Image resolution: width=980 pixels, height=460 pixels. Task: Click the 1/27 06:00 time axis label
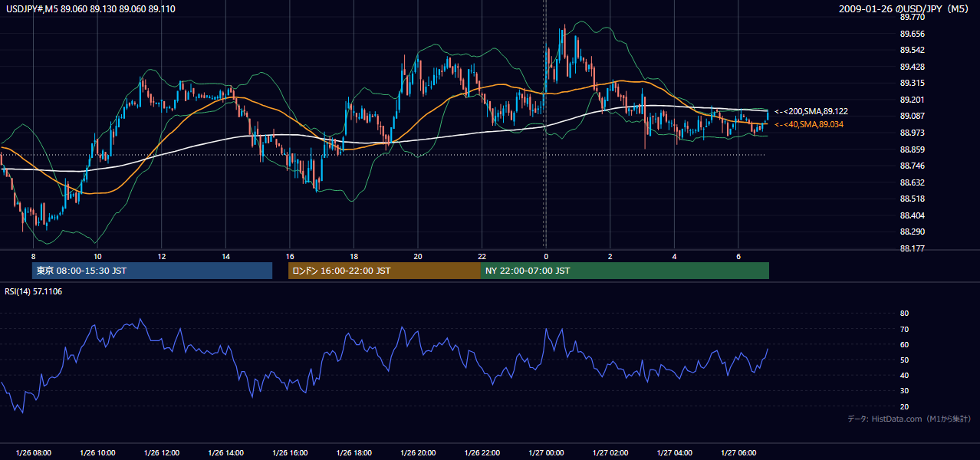738,453
